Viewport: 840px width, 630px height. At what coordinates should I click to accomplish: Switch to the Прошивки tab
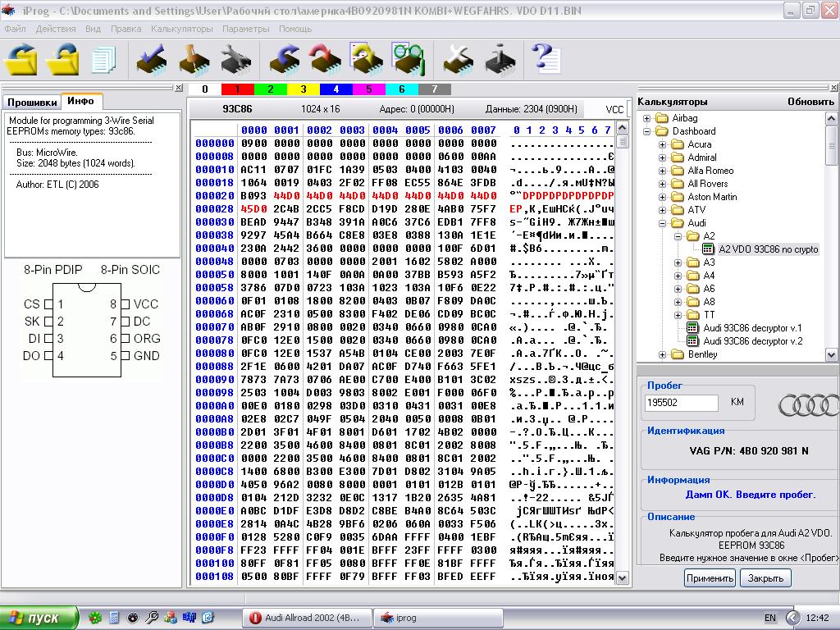point(32,102)
